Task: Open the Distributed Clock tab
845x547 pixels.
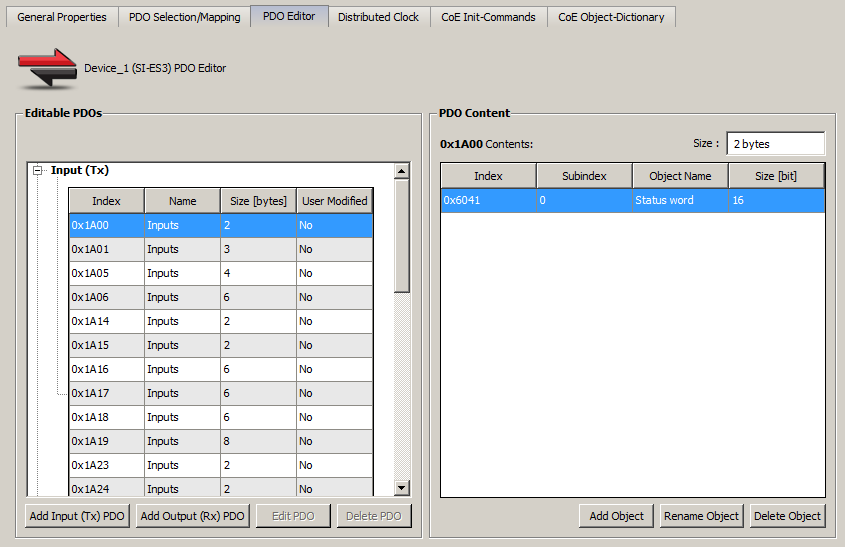Action: pos(378,17)
